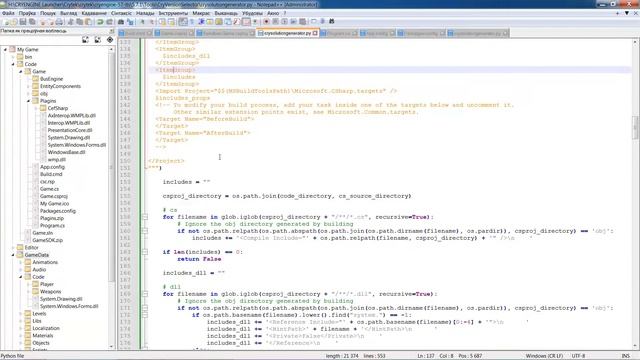Click Python file label in status bar
This screenshot has width=640, height=360.
click(x=13, y=356)
